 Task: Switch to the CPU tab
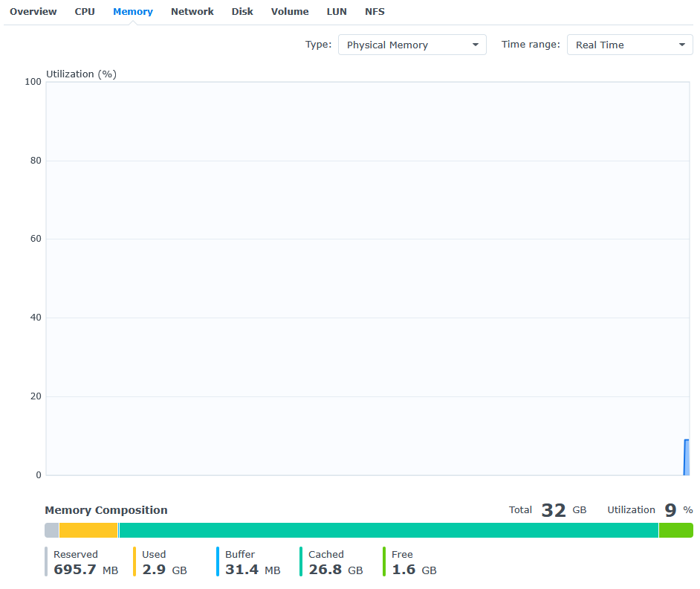click(85, 12)
